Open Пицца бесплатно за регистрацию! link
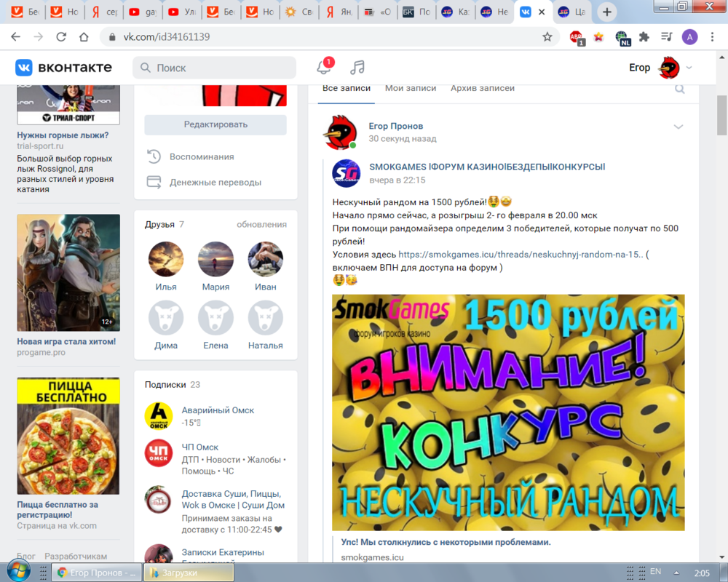 58,509
